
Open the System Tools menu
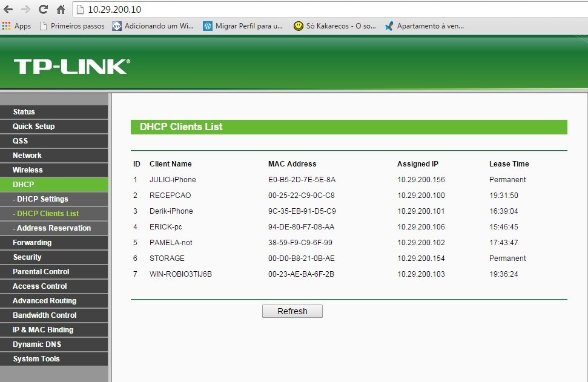54,359
